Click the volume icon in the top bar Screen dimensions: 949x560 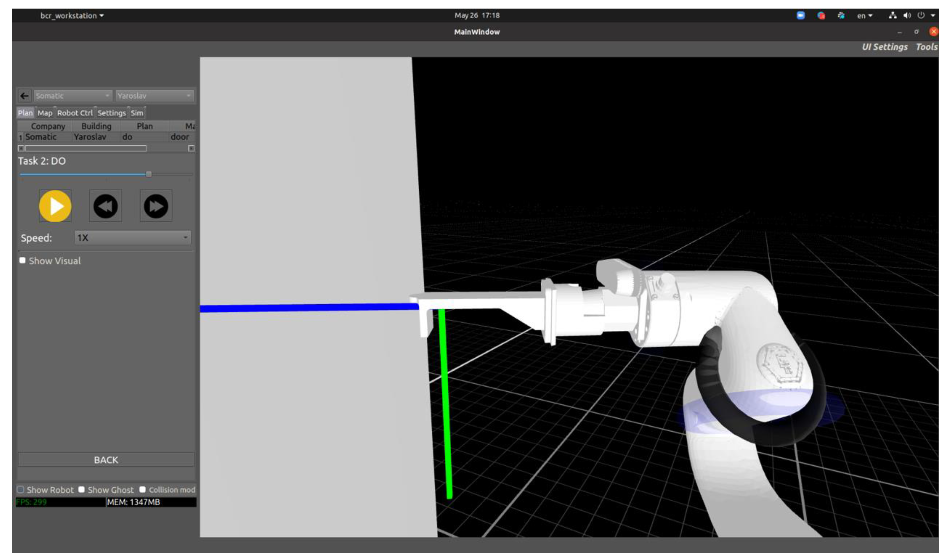coord(907,16)
